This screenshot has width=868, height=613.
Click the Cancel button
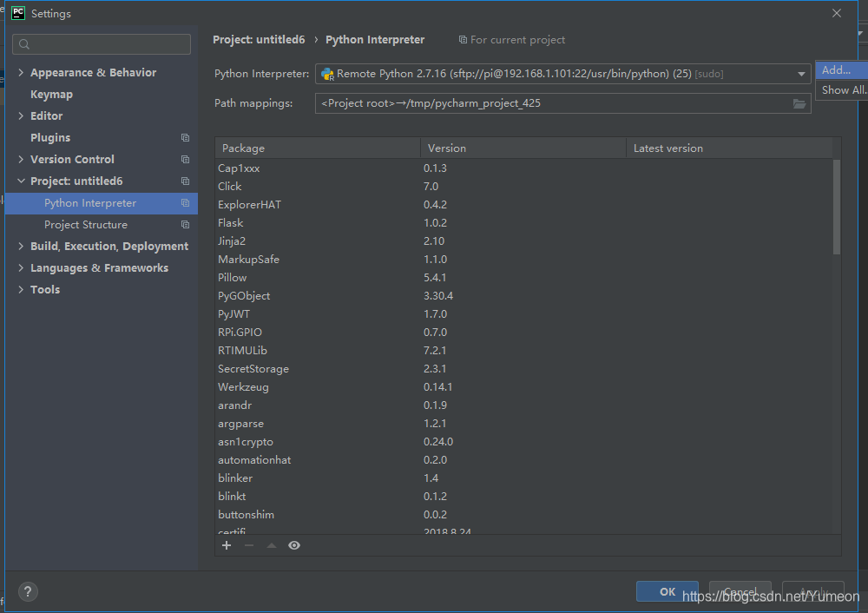coord(740,591)
